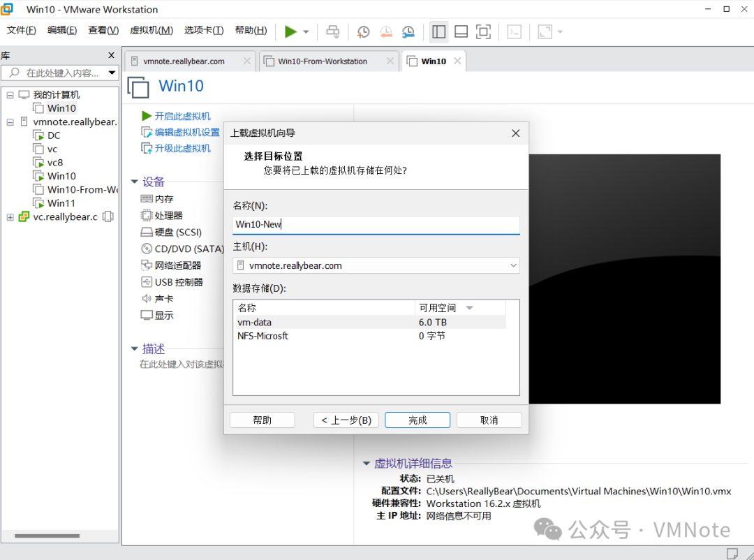Click the full screen mode icon

(x=483, y=31)
